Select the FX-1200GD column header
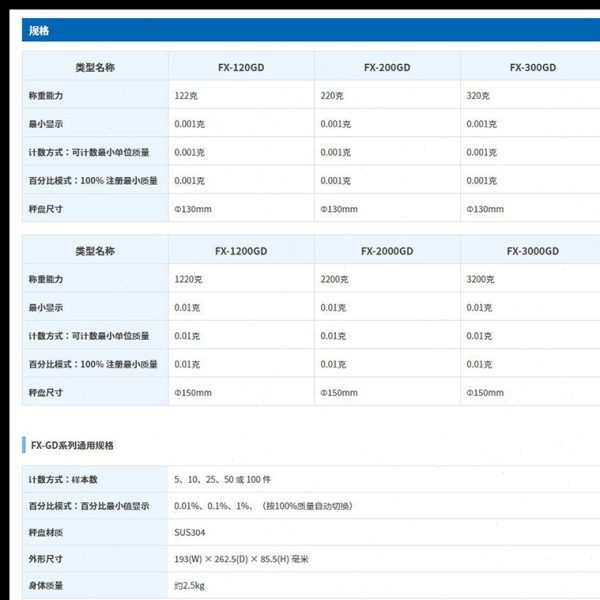 click(x=241, y=251)
